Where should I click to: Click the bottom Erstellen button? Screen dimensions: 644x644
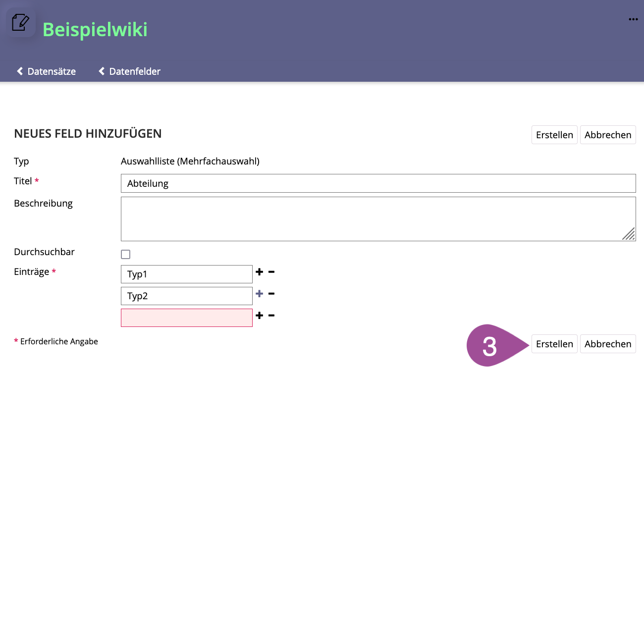click(554, 344)
